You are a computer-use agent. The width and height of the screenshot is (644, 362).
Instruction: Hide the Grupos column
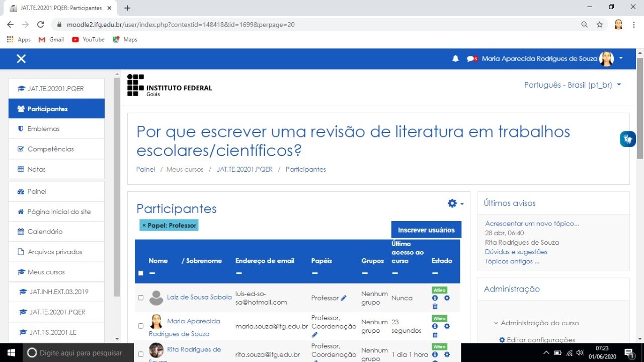(x=364, y=273)
